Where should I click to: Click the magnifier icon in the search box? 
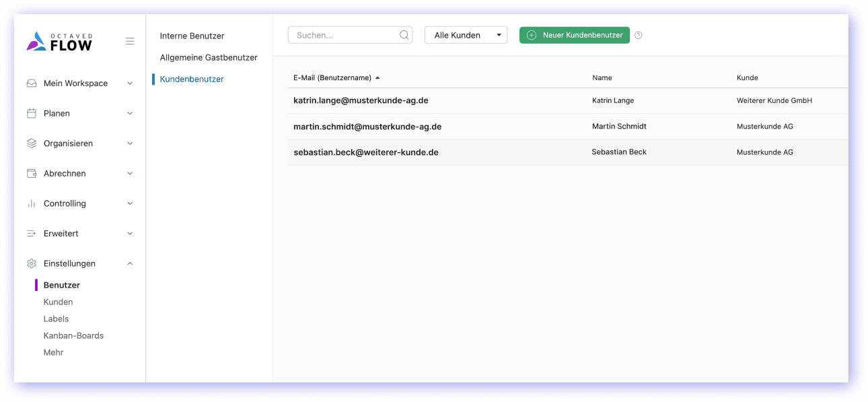tap(404, 35)
